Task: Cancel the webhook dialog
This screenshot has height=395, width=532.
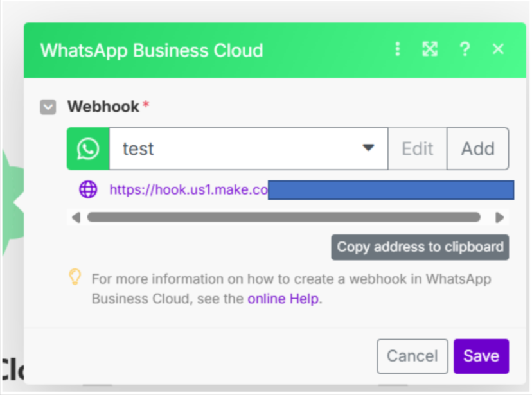Action: click(412, 356)
